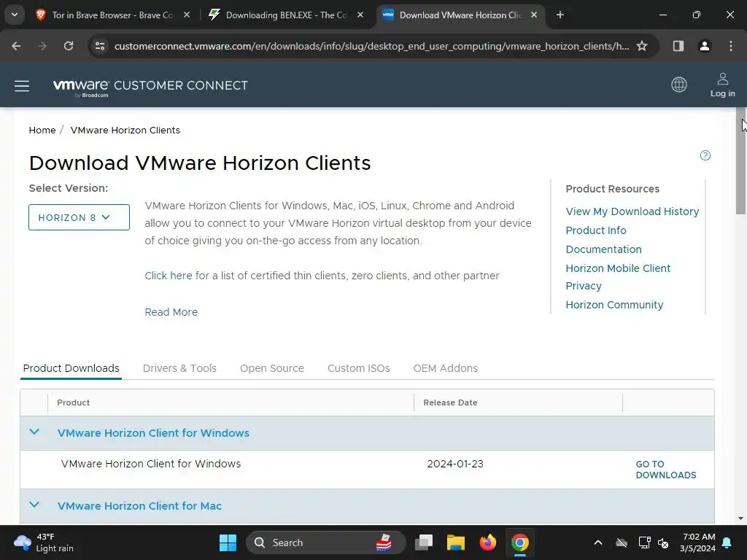Image resolution: width=747 pixels, height=560 pixels.
Task: Open the clock showing 7:02 AM
Action: 698,542
